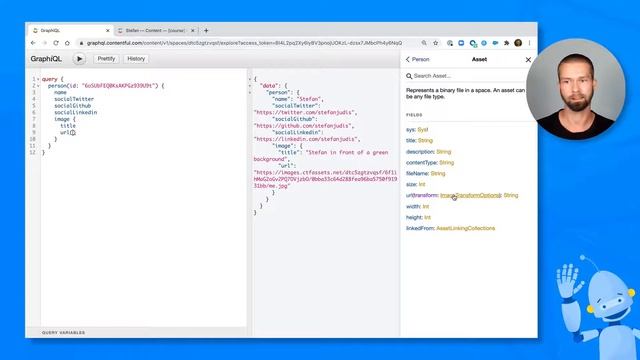
Task: Open Int type of width field
Action: coord(426,207)
